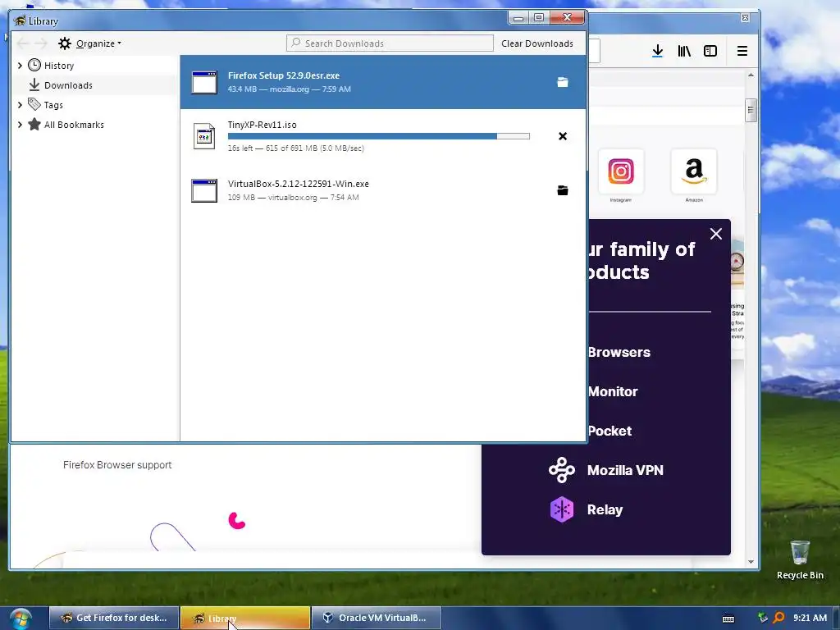Open the Instagram shortcut tile

click(x=621, y=171)
